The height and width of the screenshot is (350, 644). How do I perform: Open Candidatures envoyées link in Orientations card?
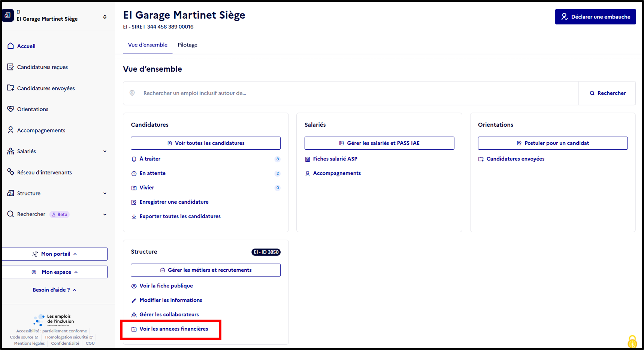(x=515, y=159)
